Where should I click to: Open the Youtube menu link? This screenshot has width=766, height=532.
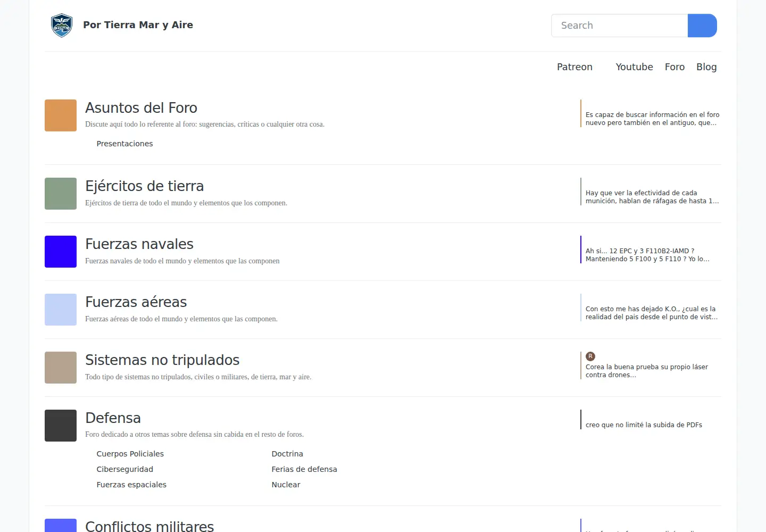click(x=634, y=67)
